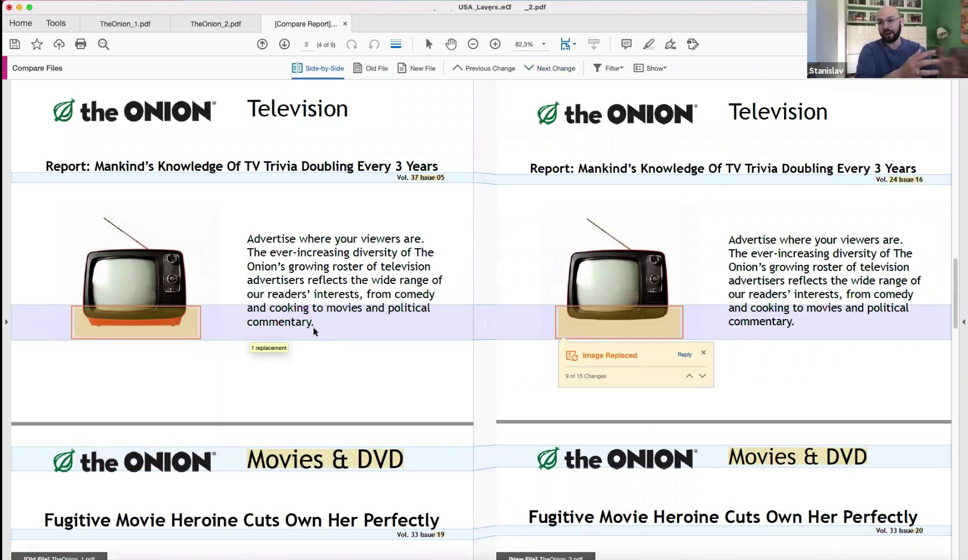This screenshot has width=968, height=560.
Task: Click the '(4 of 9)' page count
Action: click(x=326, y=45)
